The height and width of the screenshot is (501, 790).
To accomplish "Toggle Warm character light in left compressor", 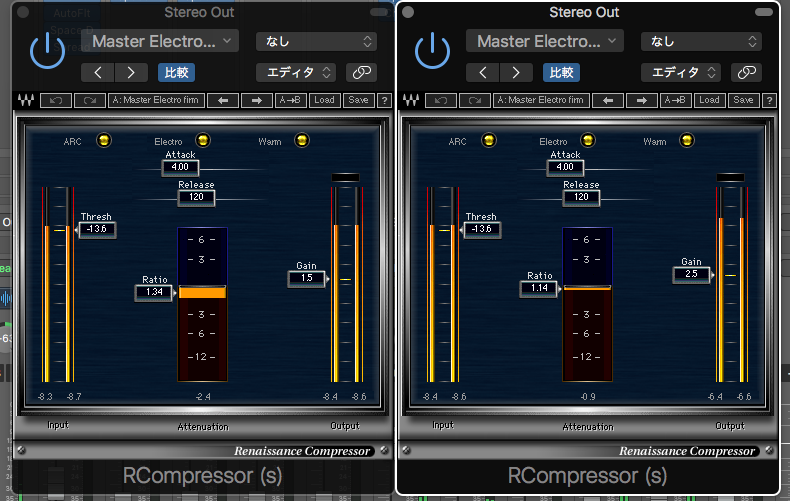I will [302, 140].
